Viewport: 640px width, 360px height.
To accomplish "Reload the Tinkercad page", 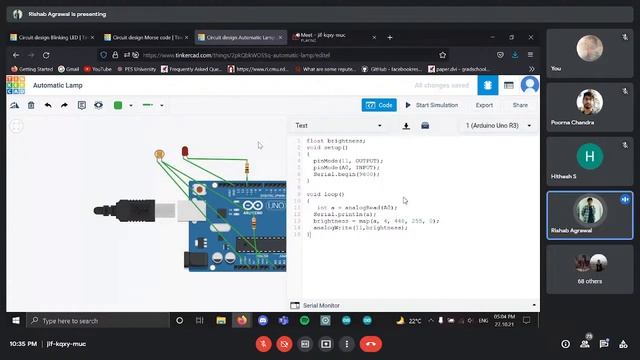I will pos(46,55).
